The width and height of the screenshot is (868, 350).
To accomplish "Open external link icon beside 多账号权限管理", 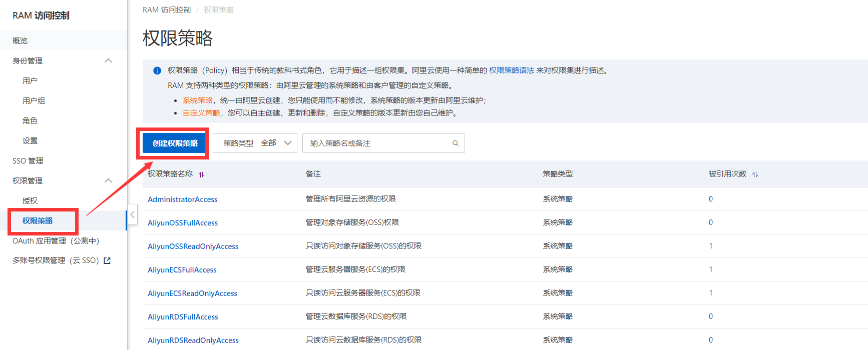I will click(x=107, y=260).
